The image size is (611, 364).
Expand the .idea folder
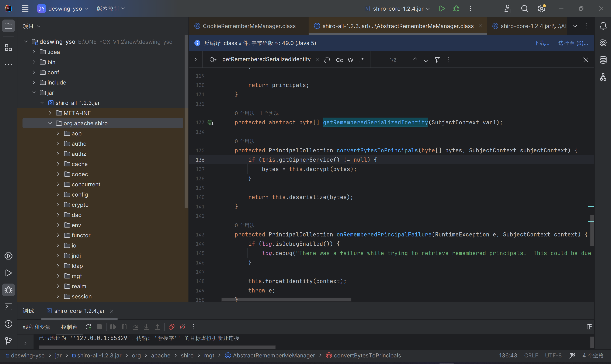(x=34, y=52)
